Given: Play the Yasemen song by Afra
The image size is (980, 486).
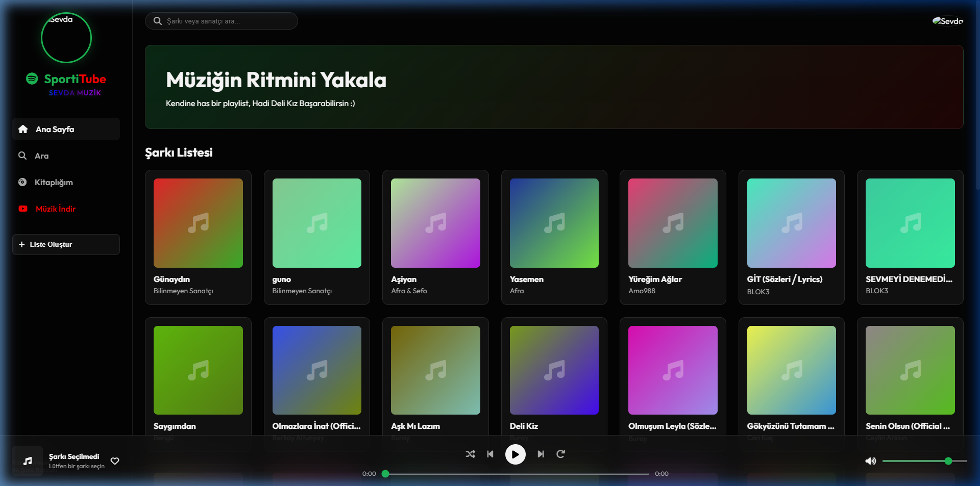Looking at the screenshot, I should click(554, 237).
